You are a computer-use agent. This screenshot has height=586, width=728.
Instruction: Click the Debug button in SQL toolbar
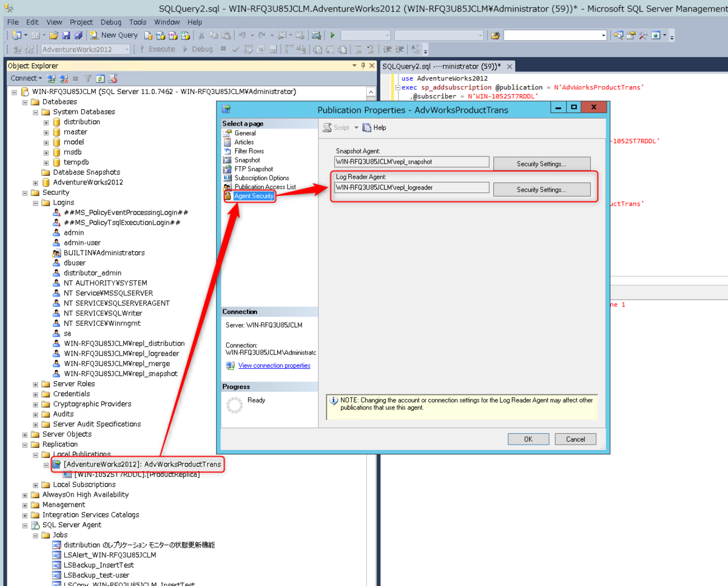[198, 49]
